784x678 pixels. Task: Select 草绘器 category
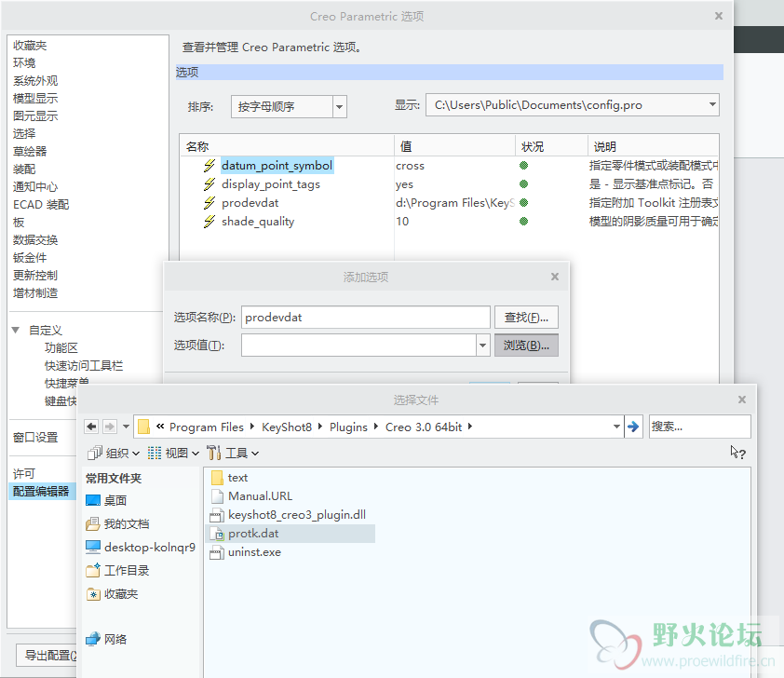click(x=30, y=152)
